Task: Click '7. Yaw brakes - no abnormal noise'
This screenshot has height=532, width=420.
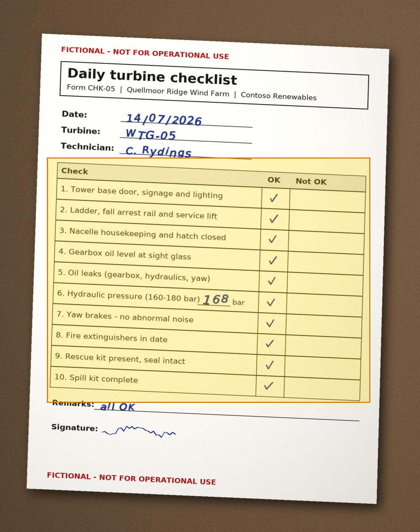Action: pyautogui.click(x=125, y=317)
